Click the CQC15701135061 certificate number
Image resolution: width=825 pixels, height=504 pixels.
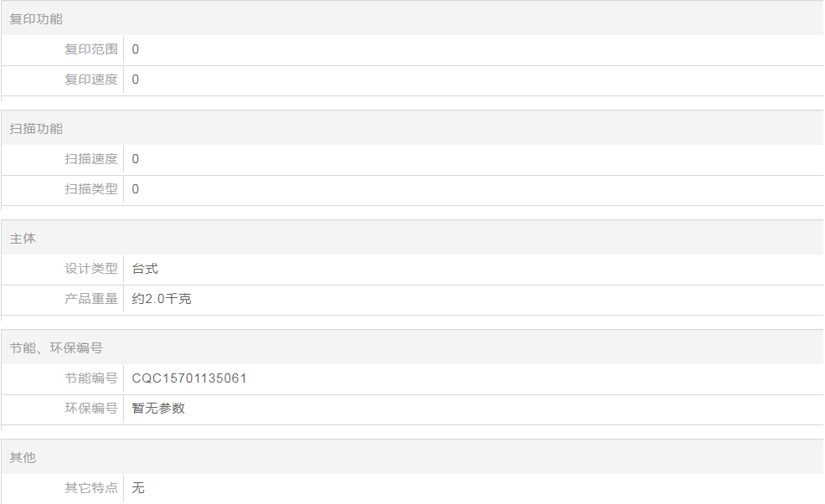(189, 378)
